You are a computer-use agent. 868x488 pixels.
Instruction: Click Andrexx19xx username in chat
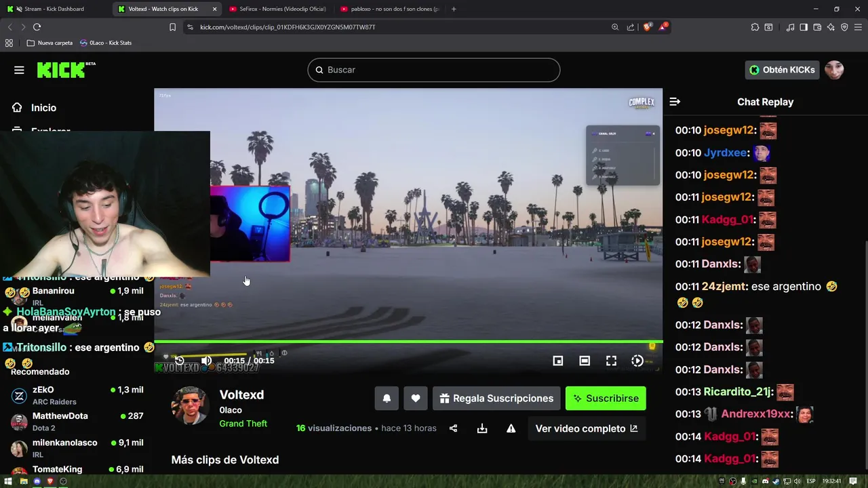pos(756,414)
